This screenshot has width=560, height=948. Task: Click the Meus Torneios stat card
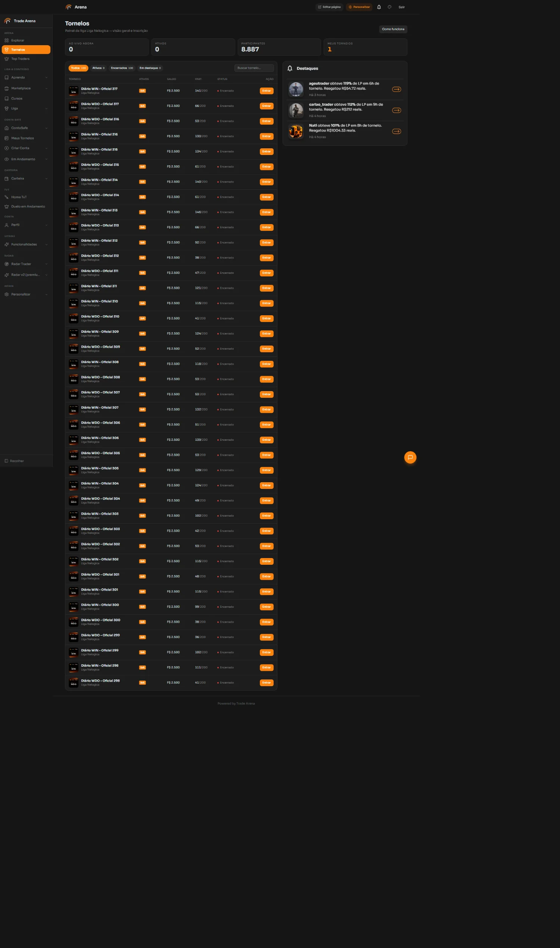[365, 47]
